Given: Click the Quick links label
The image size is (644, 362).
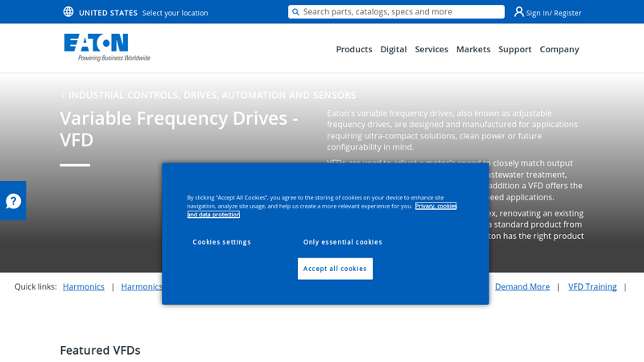Looking at the screenshot, I should pyautogui.click(x=35, y=286).
